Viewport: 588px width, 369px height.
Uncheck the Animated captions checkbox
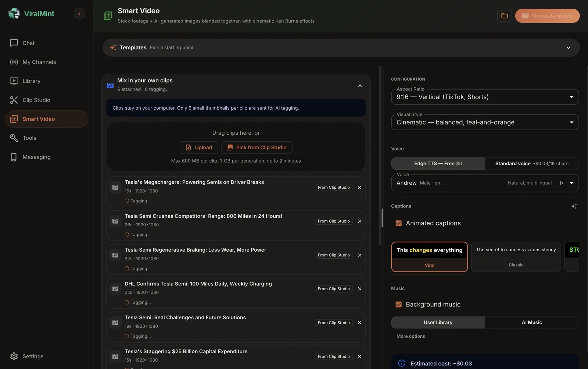click(x=398, y=223)
